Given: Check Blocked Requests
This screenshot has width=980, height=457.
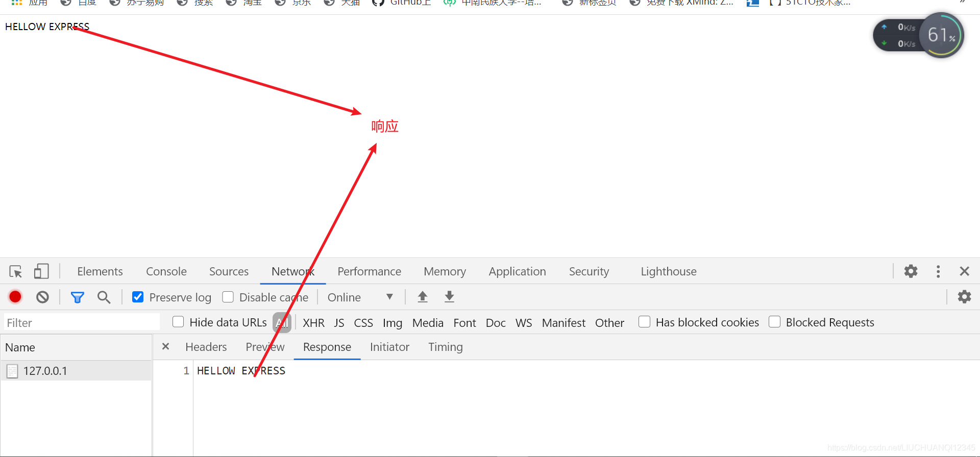Looking at the screenshot, I should coord(775,322).
